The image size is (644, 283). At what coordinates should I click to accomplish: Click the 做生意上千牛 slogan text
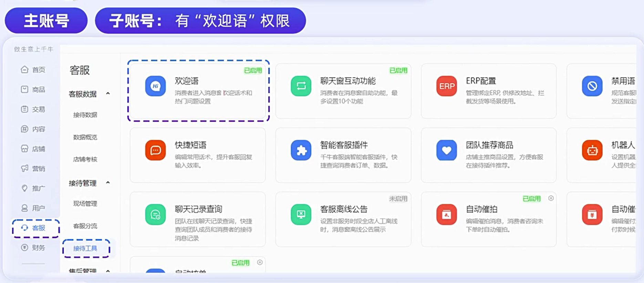[x=34, y=49]
